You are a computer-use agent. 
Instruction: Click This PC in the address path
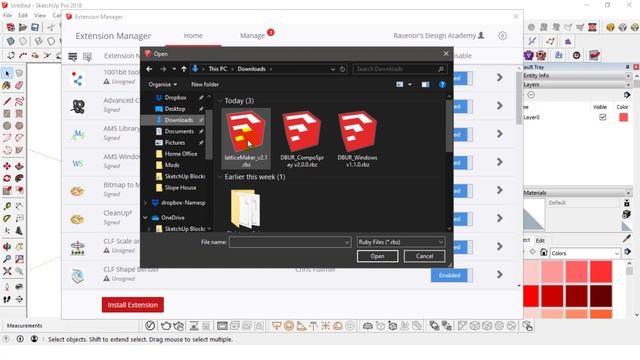[x=218, y=69]
